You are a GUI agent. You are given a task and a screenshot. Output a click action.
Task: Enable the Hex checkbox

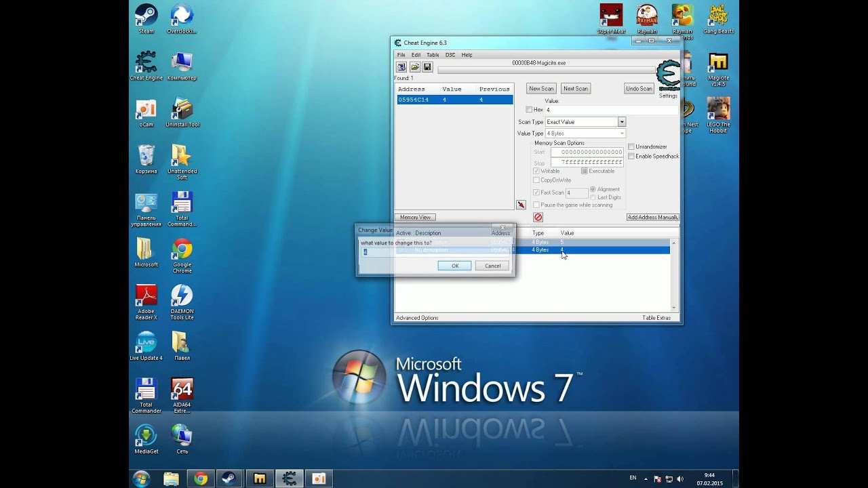coord(529,110)
